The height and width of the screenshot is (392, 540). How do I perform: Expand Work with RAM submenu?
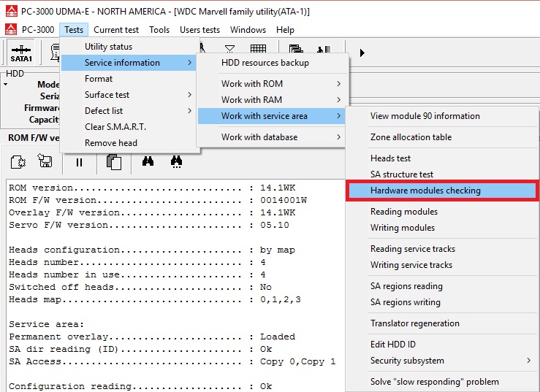(x=271, y=100)
